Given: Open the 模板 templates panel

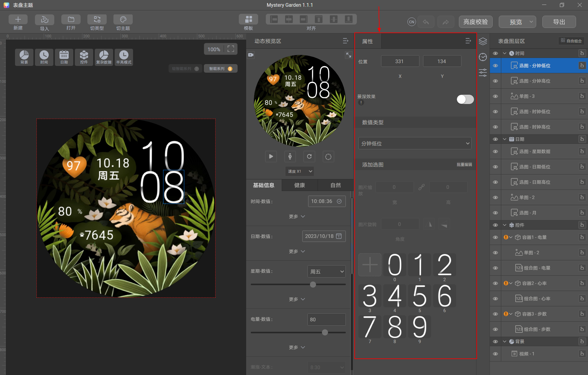Looking at the screenshot, I should (x=248, y=22).
